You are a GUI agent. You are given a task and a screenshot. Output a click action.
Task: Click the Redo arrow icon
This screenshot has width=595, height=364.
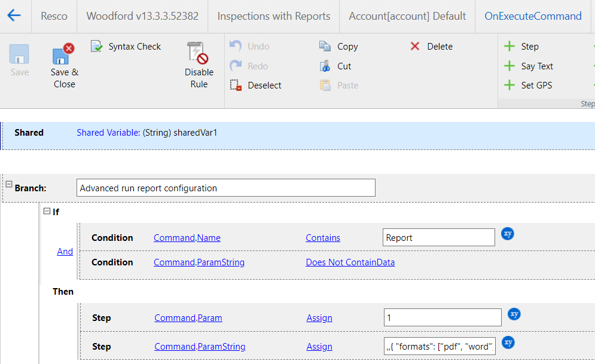coord(236,66)
